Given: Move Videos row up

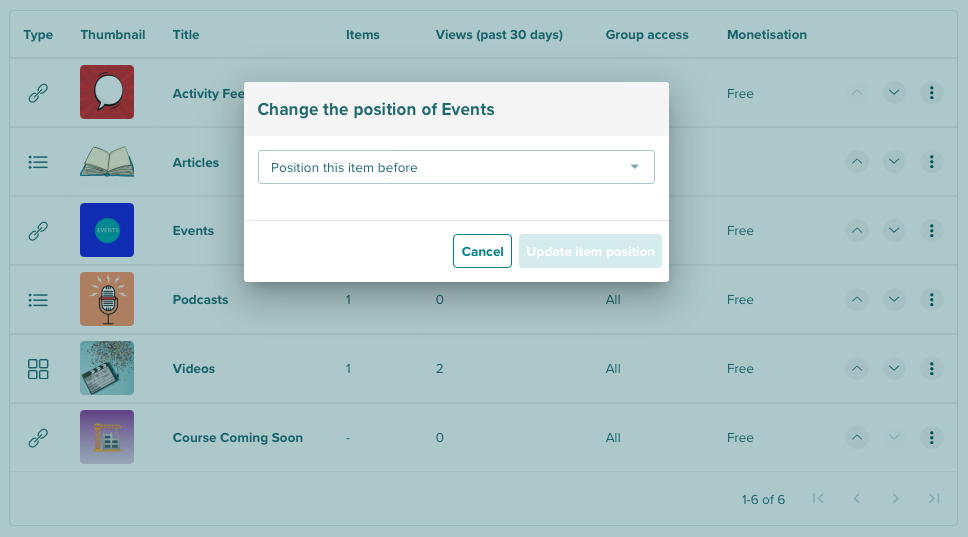Looking at the screenshot, I should pos(857,368).
